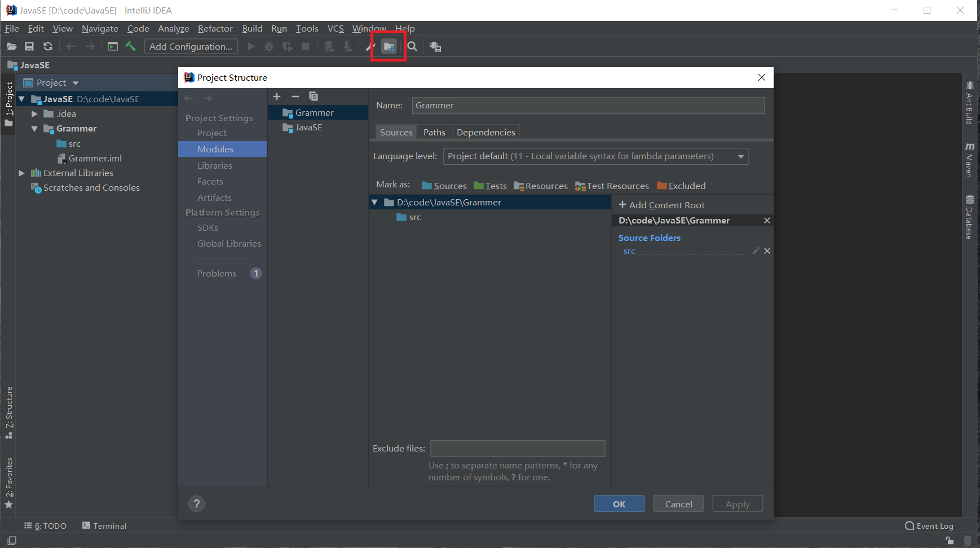980x548 pixels.
Task: Remove the D:\code\JavaSE\Grammer content root
Action: click(767, 221)
